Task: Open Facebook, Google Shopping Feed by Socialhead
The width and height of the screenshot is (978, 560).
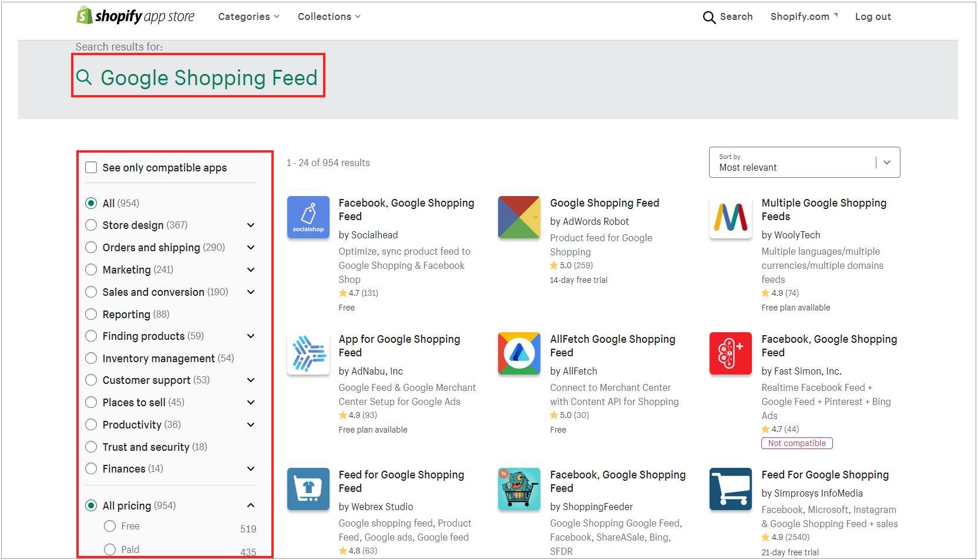Action: [406, 210]
